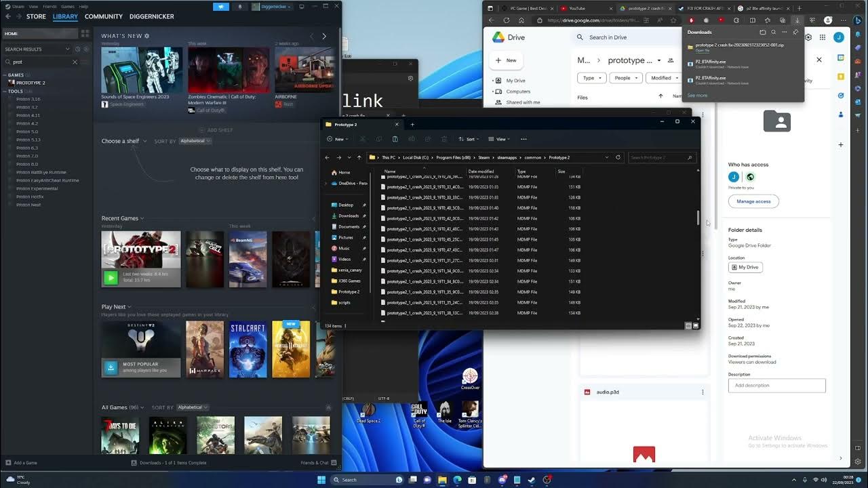Open COMMUNITY tab in Steam
Image resolution: width=868 pixels, height=488 pixels.
pyautogui.click(x=104, y=16)
